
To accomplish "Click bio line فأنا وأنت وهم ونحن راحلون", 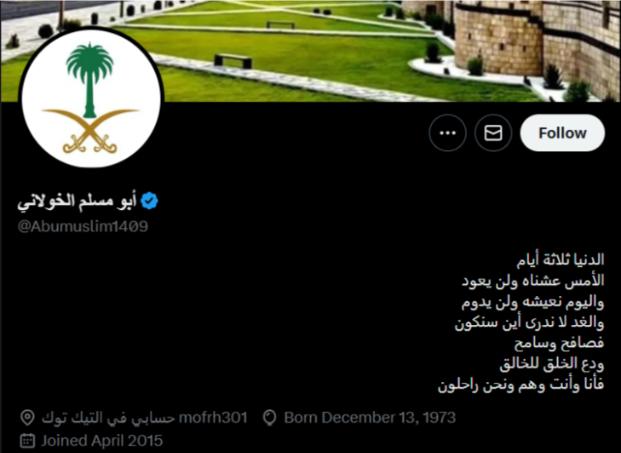I will (x=521, y=385).
